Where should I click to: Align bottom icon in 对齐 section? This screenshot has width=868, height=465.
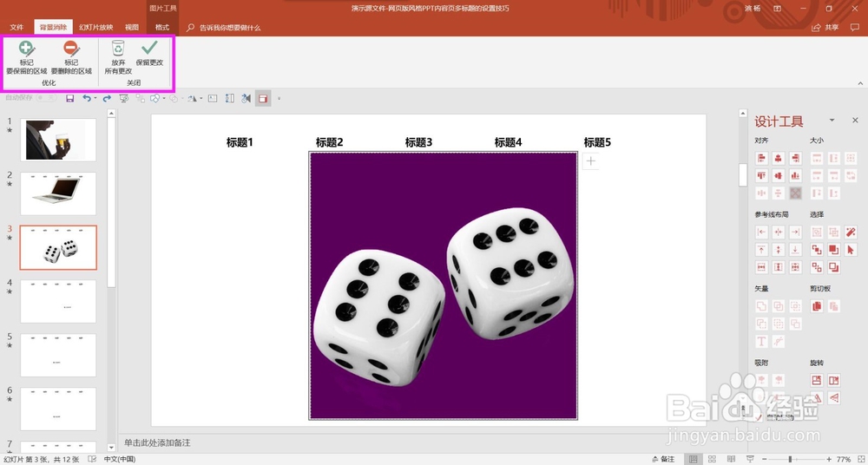[x=795, y=176]
